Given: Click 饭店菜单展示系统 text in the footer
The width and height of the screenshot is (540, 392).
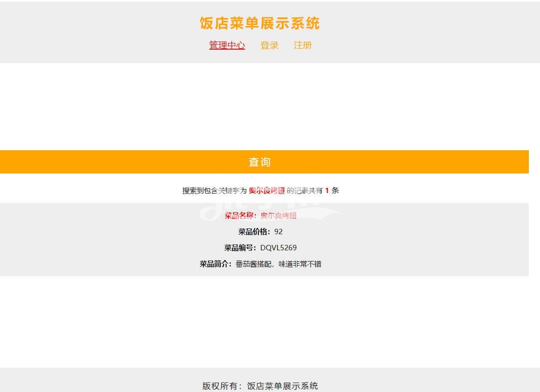Looking at the screenshot, I should tap(283, 386).
